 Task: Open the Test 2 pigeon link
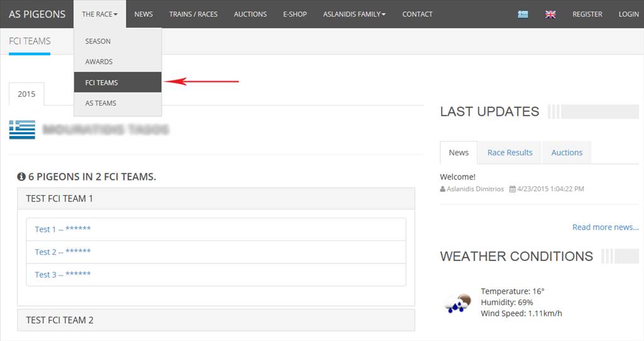coord(62,252)
